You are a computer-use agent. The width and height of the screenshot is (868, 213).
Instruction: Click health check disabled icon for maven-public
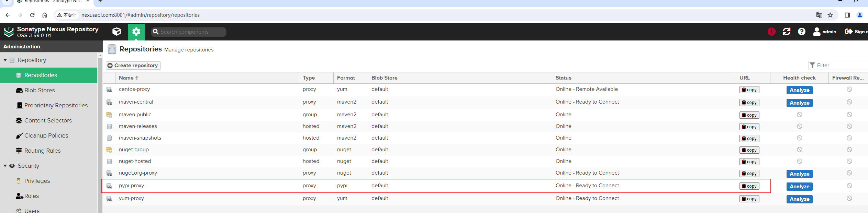coord(799,115)
